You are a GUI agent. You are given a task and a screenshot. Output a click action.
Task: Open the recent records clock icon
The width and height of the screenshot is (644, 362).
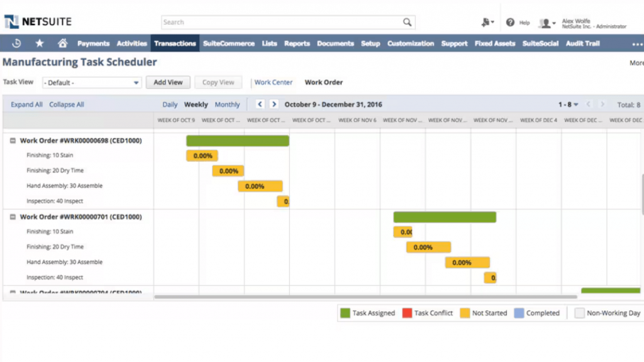point(16,43)
